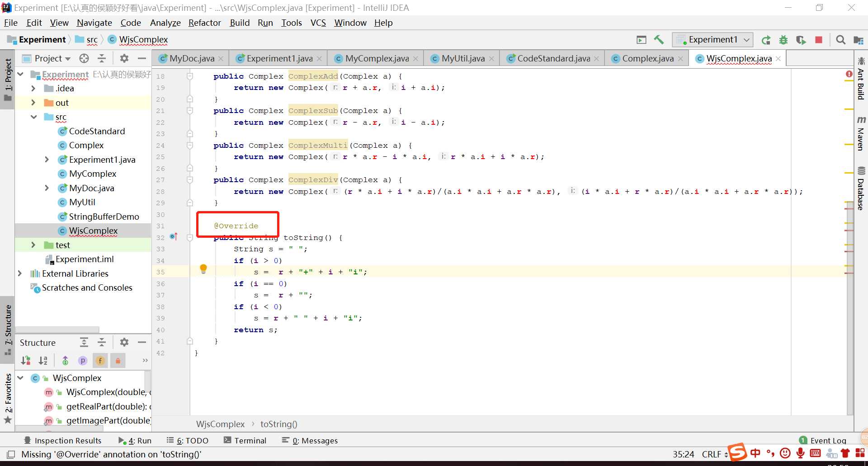
Task: Expand MyDoc.java node
Action: pos(47,188)
